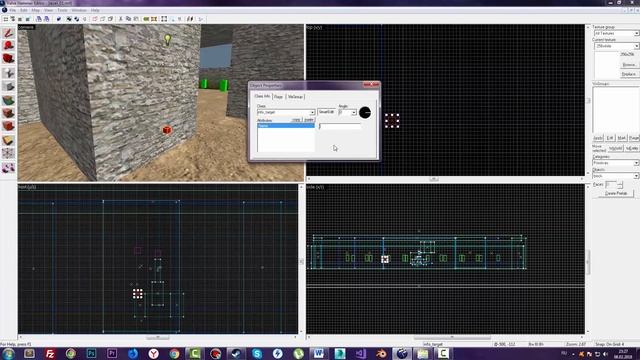Open the File menu
The image size is (640, 360).
point(13,10)
